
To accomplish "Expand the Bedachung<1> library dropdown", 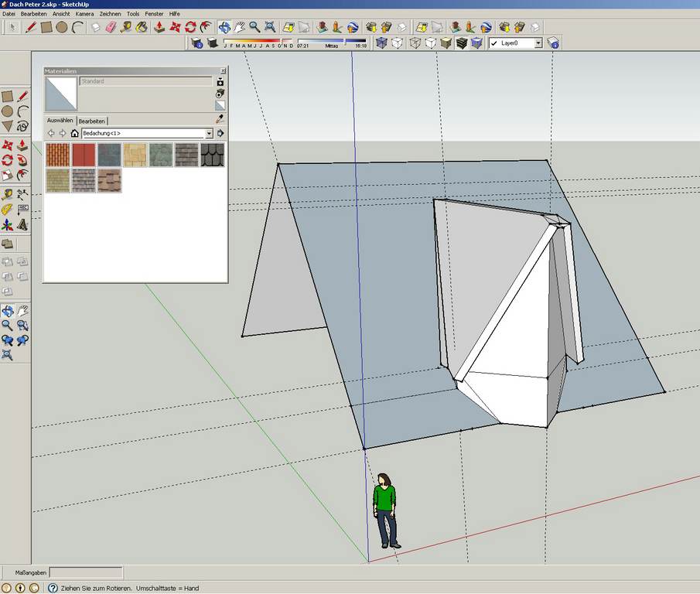I will (x=209, y=134).
